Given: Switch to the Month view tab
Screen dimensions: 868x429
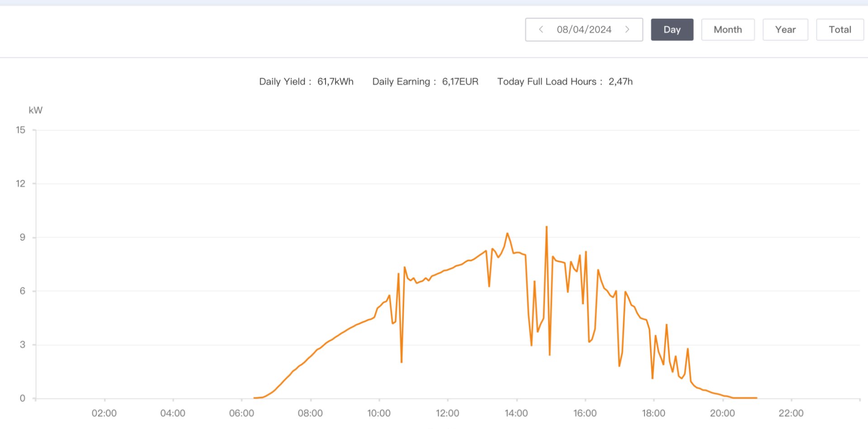Looking at the screenshot, I should tap(727, 29).
